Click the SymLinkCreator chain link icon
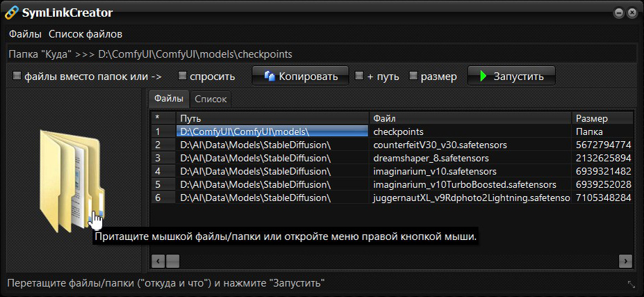The width and height of the screenshot is (644, 297). coord(11,13)
